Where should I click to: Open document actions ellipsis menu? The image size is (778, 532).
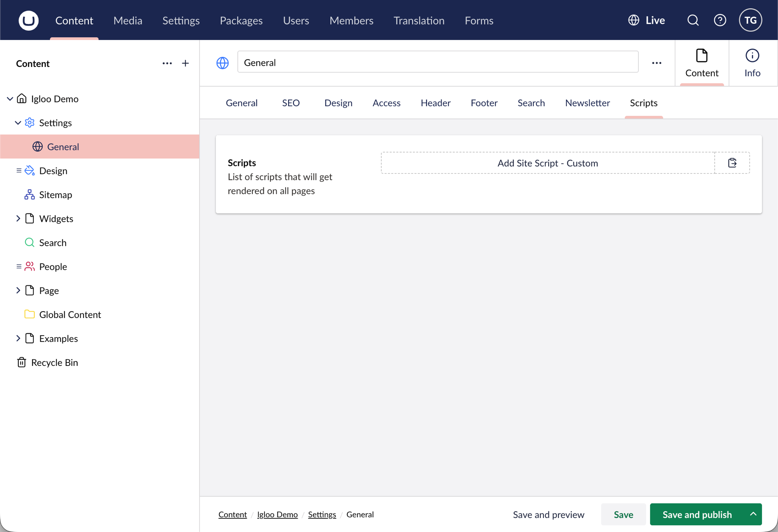coord(657,63)
